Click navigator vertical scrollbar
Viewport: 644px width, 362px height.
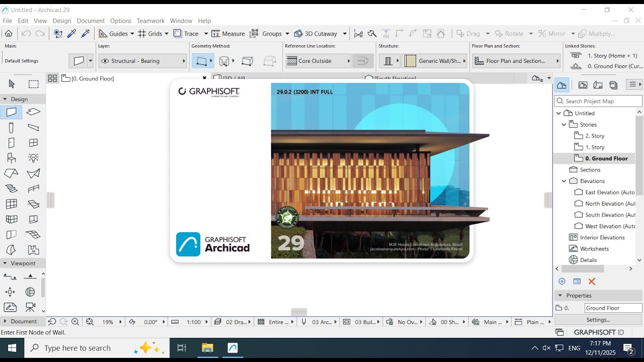639,155
